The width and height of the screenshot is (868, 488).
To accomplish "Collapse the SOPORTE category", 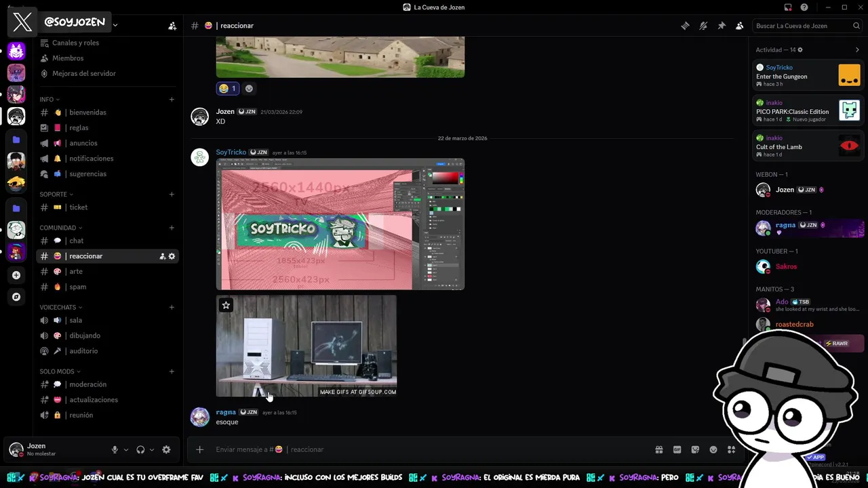I will (56, 195).
